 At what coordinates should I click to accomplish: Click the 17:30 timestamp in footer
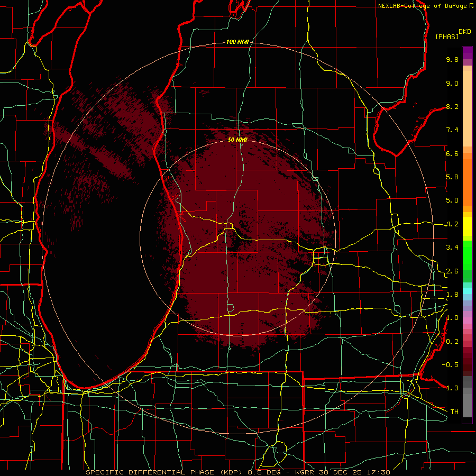point(378,472)
